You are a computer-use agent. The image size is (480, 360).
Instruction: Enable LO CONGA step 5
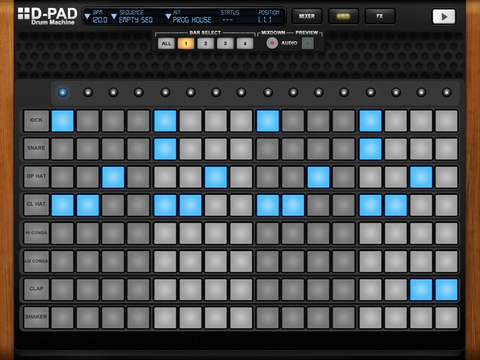(x=165, y=261)
